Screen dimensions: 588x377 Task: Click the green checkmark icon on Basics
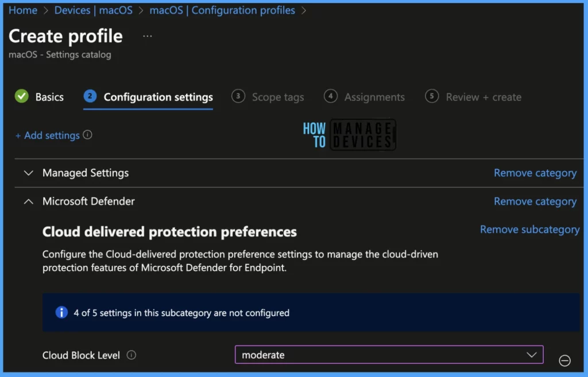coord(22,96)
